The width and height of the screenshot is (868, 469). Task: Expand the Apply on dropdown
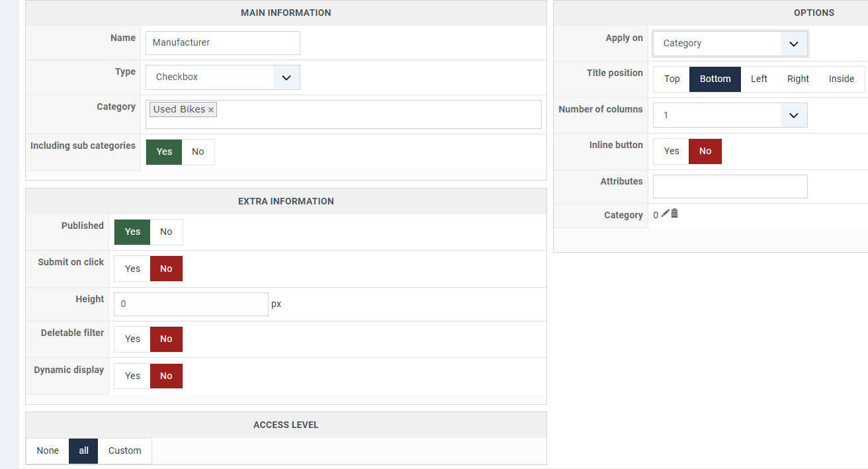[x=730, y=44]
